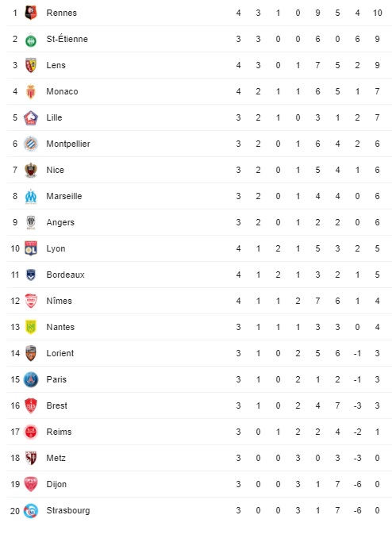Select the Lorient team name

coord(60,353)
